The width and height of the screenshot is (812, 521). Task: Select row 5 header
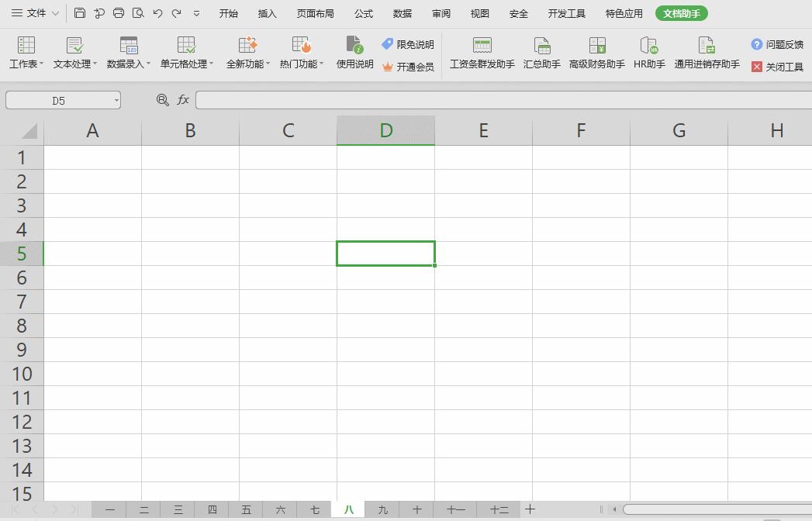(x=22, y=254)
